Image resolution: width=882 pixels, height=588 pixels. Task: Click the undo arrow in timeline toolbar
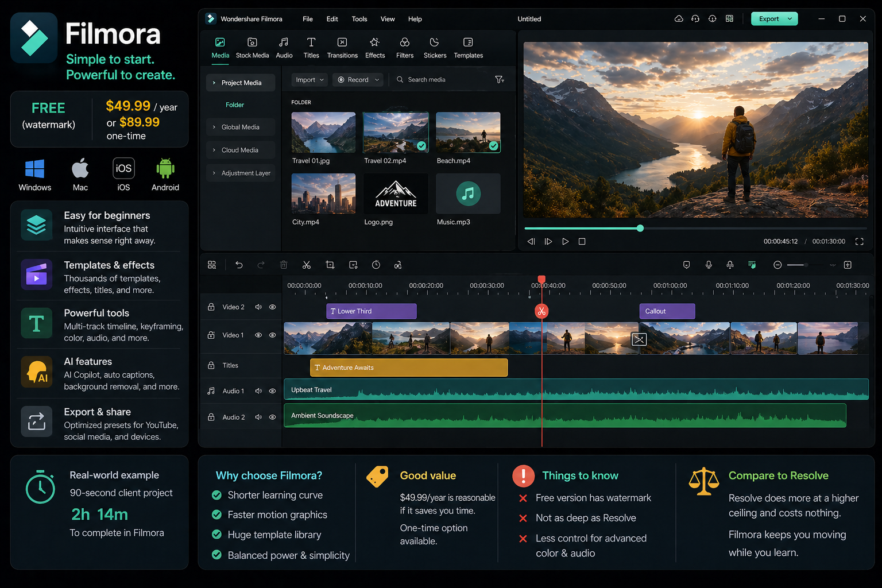click(x=239, y=265)
